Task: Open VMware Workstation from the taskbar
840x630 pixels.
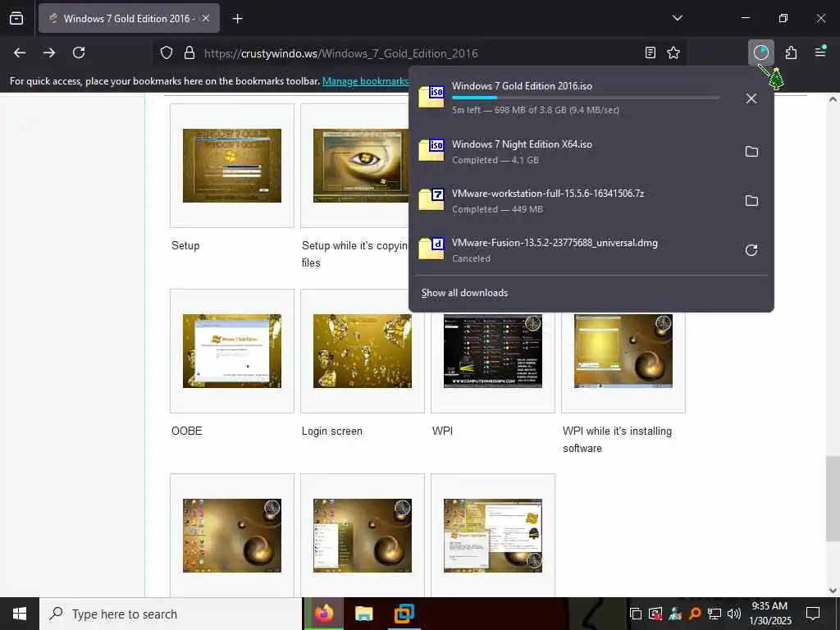Action: pyautogui.click(x=404, y=614)
